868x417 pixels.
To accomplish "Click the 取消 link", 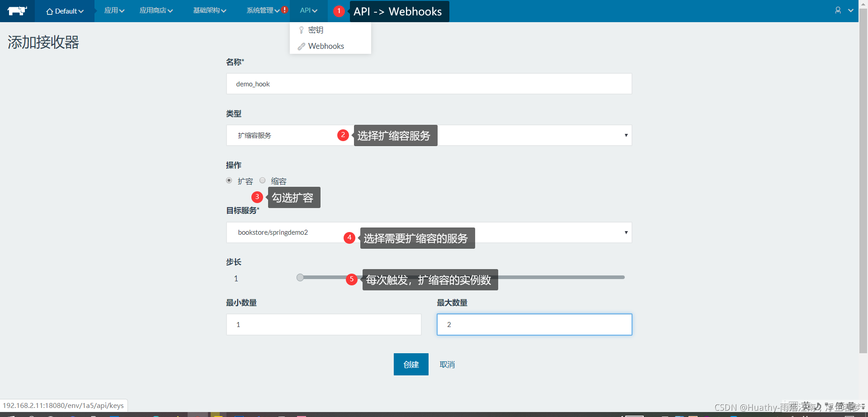I will tap(447, 365).
